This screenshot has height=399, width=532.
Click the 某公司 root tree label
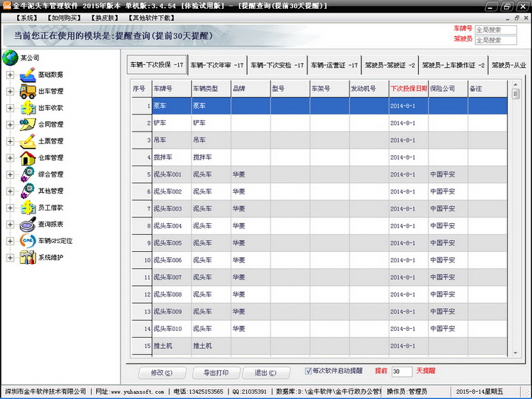tap(30, 58)
